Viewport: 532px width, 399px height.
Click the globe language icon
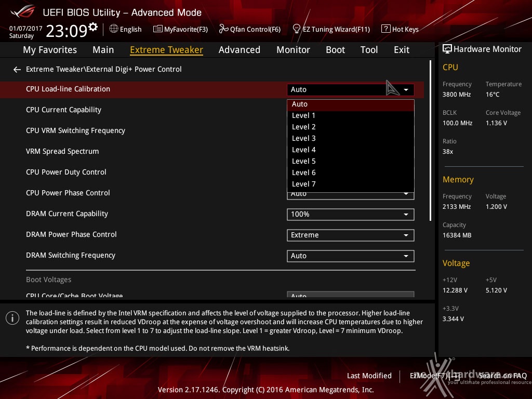click(114, 29)
